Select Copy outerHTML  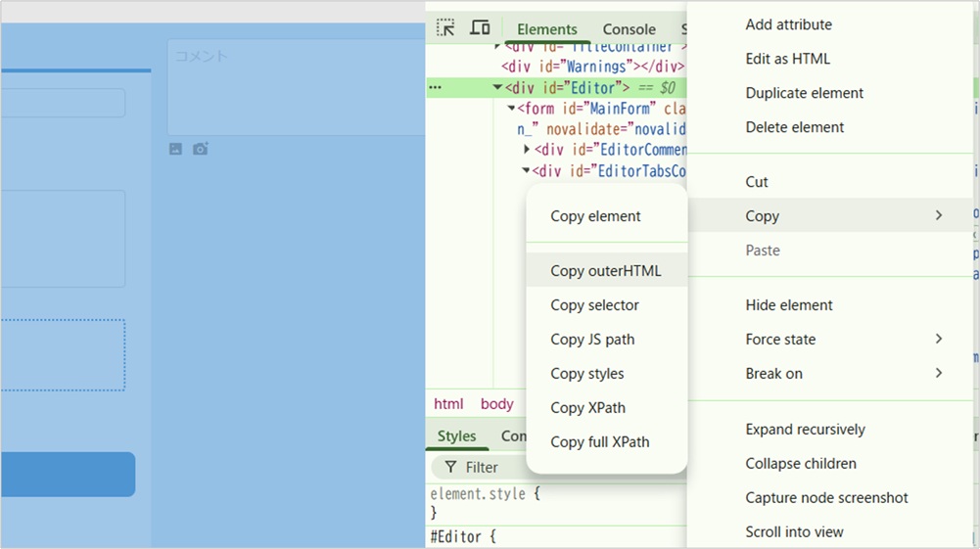[x=606, y=271]
